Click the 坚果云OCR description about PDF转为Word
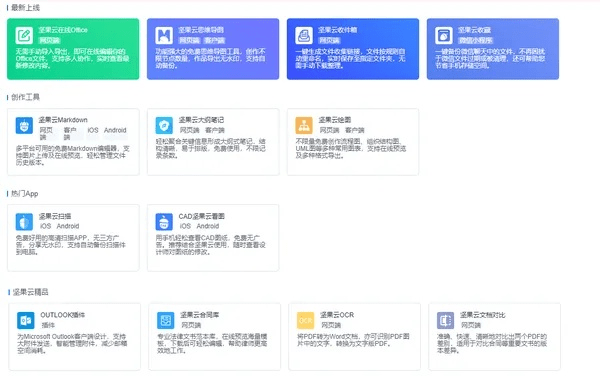Image resolution: width=600 pixels, height=376 pixels. pyautogui.click(x=353, y=340)
